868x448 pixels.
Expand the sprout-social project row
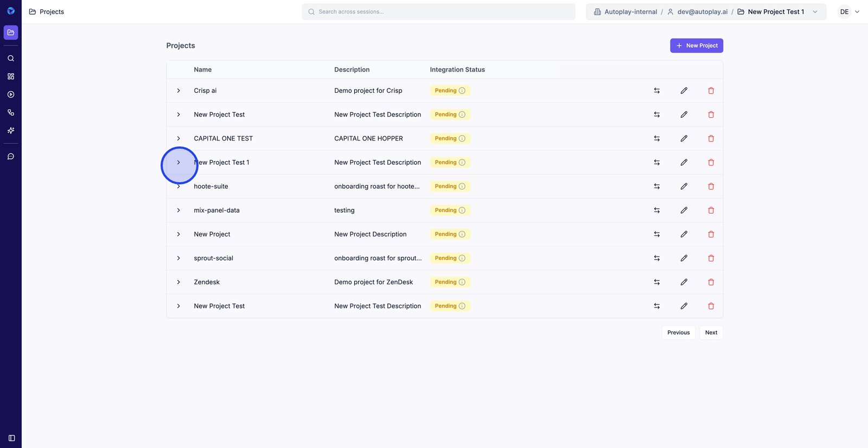click(x=178, y=258)
